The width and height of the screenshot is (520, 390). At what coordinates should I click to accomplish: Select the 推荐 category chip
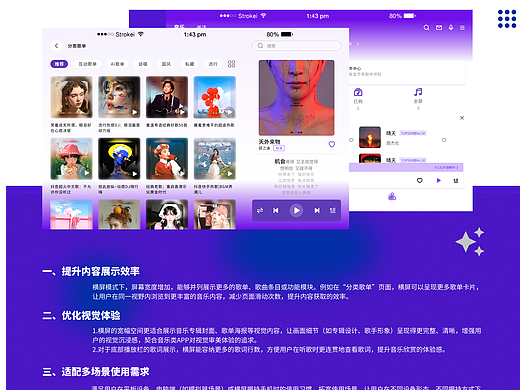pyautogui.click(x=59, y=64)
